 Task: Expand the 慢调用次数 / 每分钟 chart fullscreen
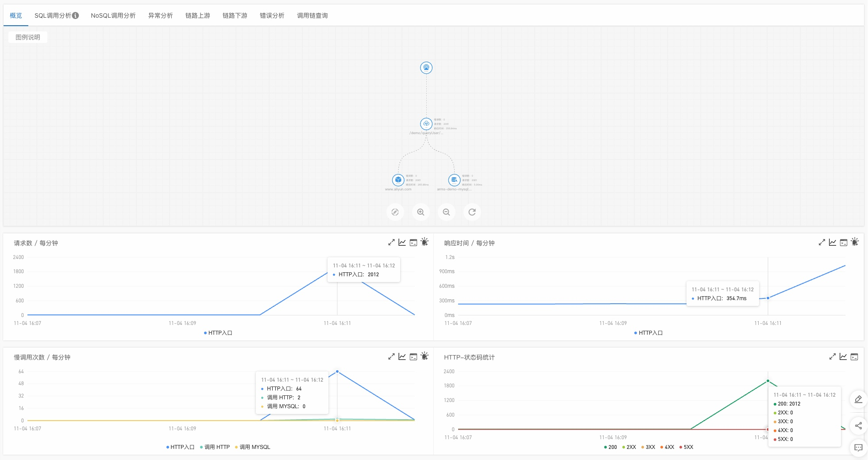(x=391, y=357)
